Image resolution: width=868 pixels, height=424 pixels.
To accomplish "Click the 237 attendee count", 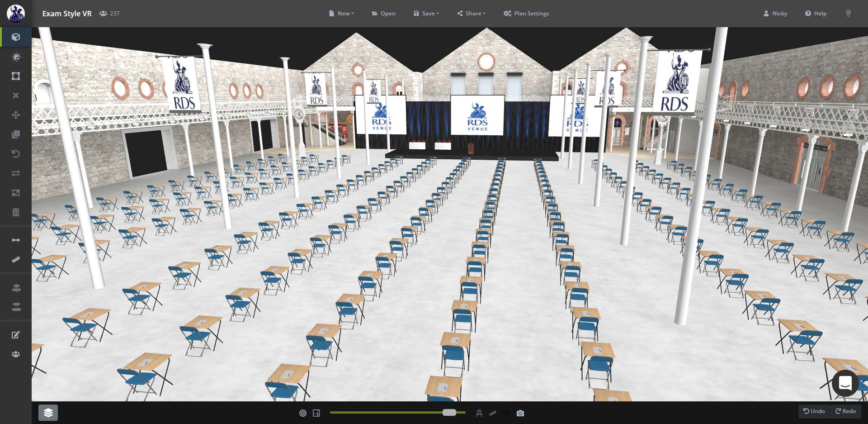I will (x=110, y=14).
